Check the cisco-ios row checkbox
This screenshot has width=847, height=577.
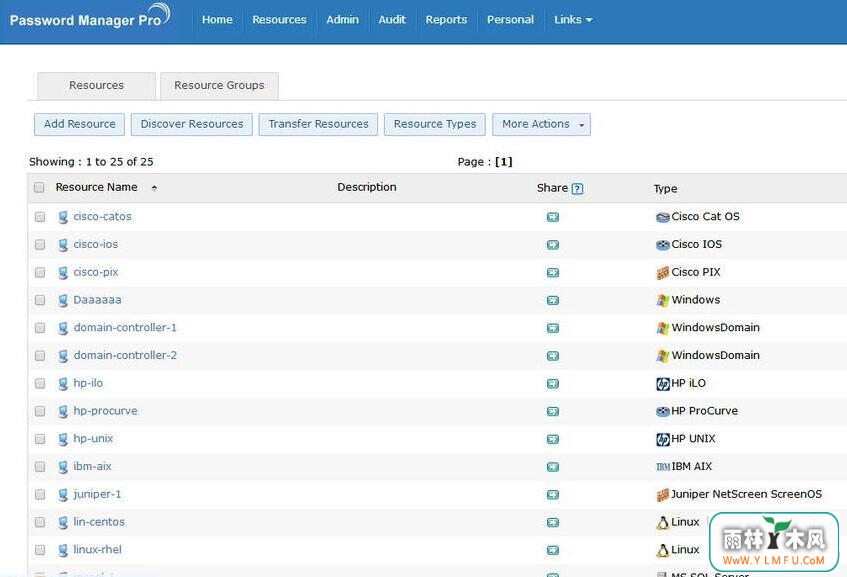click(40, 245)
